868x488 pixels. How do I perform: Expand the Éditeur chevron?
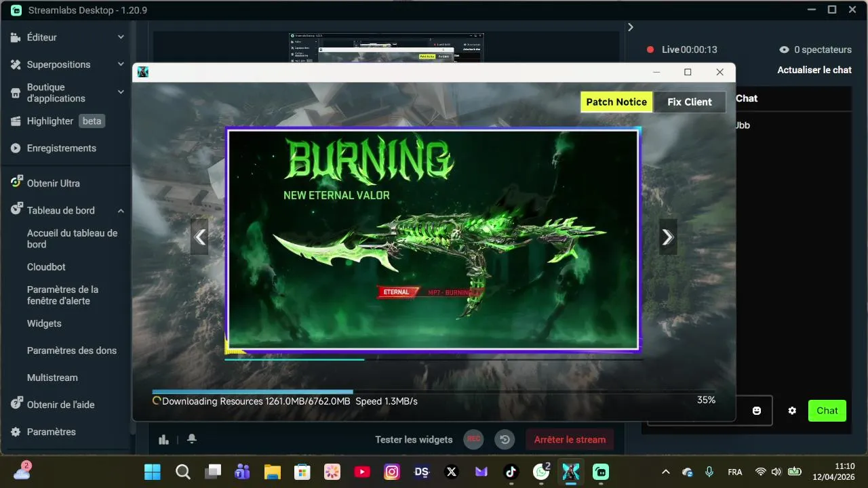coord(121,37)
